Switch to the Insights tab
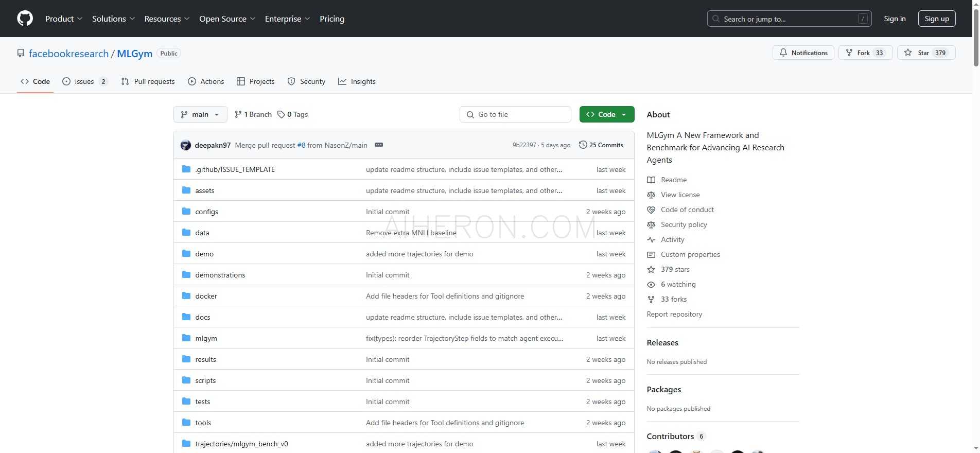 357,81
